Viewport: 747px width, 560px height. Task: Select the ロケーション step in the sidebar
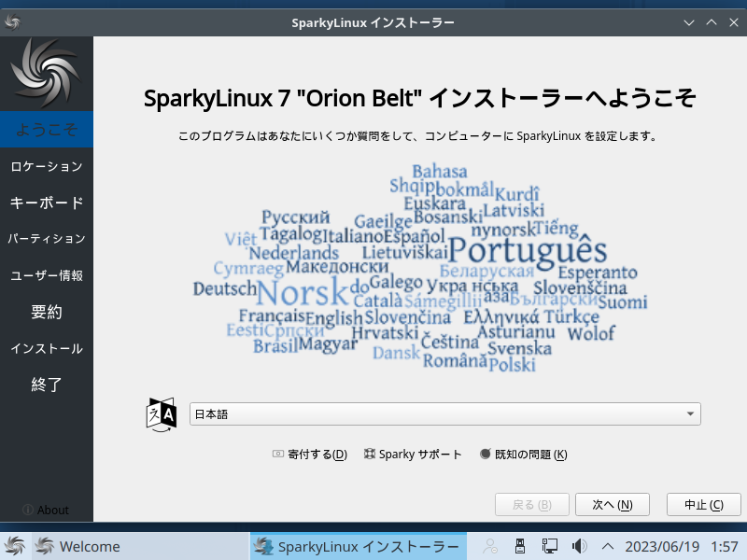46,166
